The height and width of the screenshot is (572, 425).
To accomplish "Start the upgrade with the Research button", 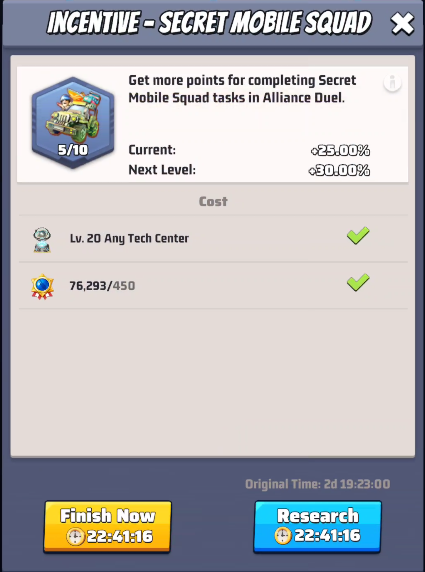I will (317, 526).
